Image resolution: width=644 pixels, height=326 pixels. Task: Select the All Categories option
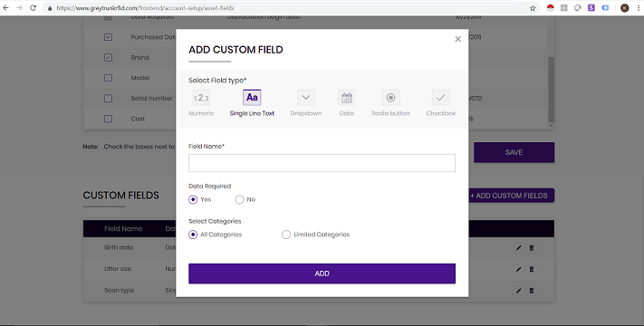(193, 235)
